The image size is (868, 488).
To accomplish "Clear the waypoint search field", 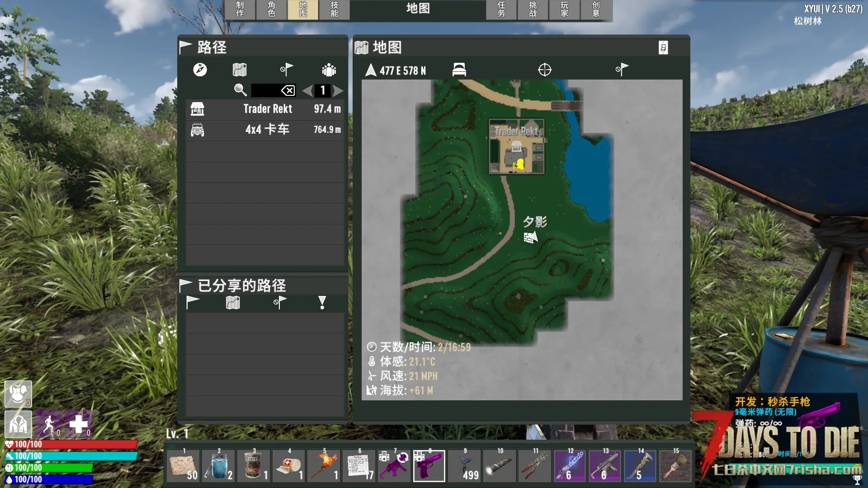I will click(x=288, y=90).
